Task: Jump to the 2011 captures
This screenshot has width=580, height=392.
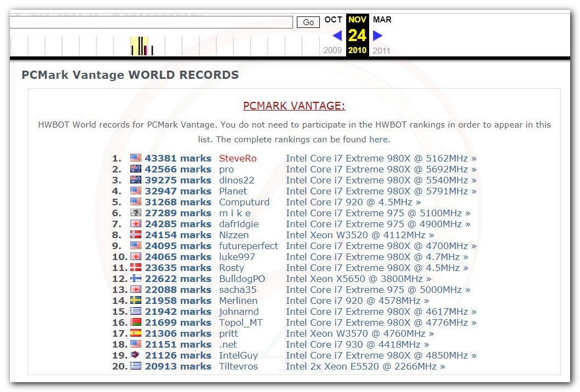Action: click(381, 50)
